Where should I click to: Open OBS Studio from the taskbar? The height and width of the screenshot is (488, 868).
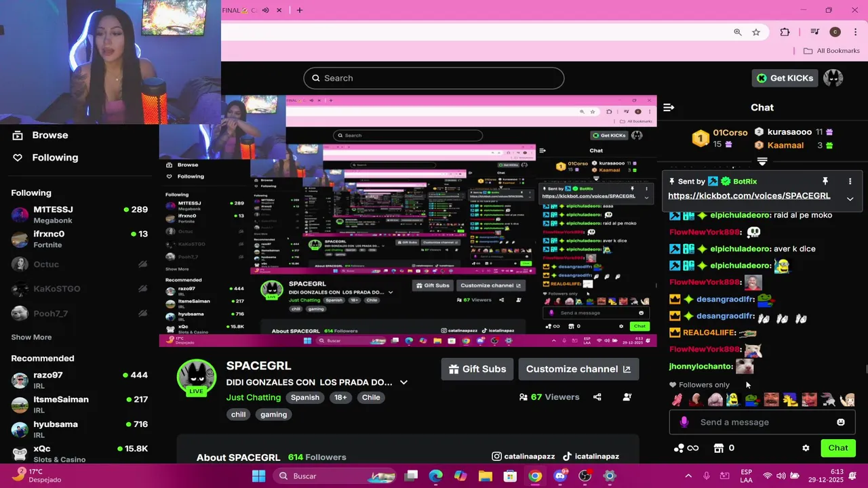tap(585, 476)
